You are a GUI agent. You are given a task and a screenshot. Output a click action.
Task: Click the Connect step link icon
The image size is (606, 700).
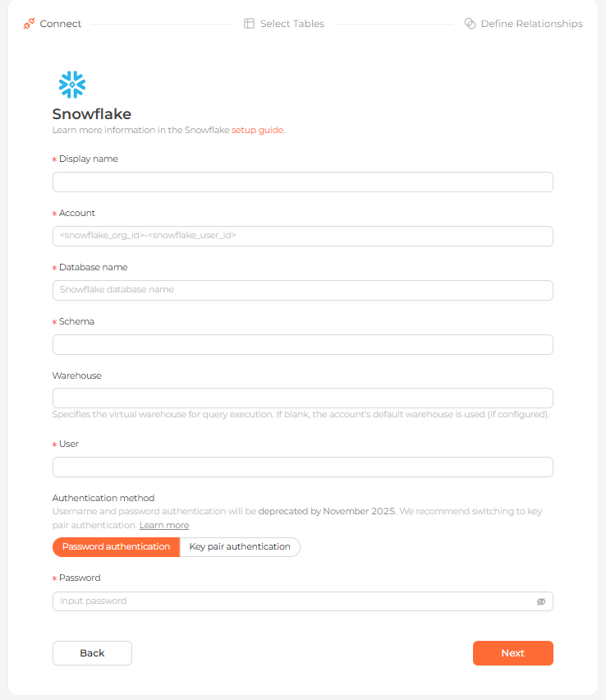[x=29, y=24]
